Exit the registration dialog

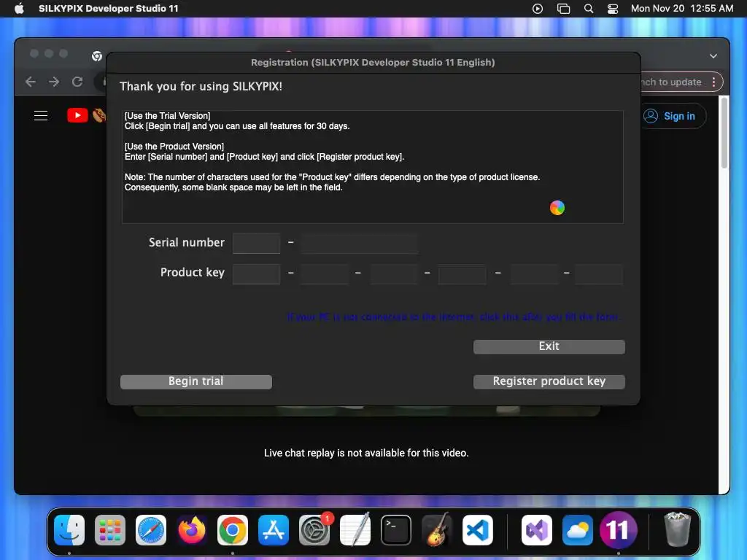coord(549,346)
